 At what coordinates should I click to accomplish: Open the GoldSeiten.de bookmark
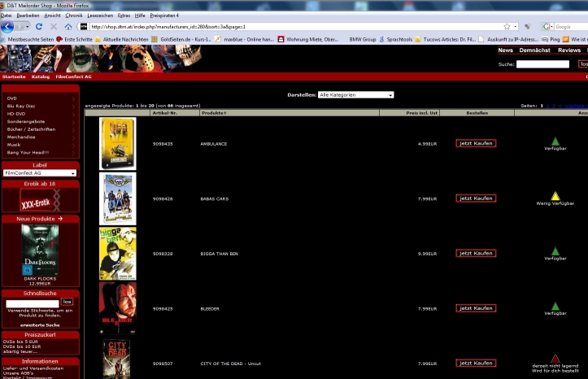(181, 39)
